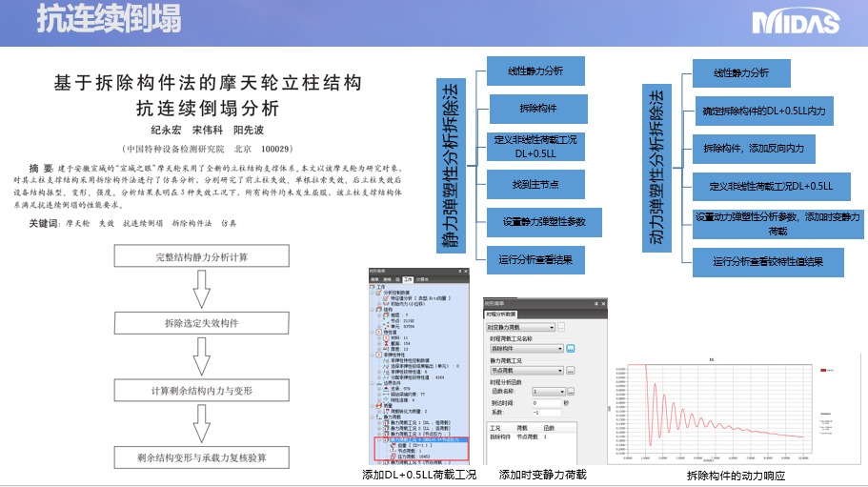Screen dimensions: 868x487
Task: Click the ellipsis button next to 节点荷载 dropdown
Action: point(571,370)
